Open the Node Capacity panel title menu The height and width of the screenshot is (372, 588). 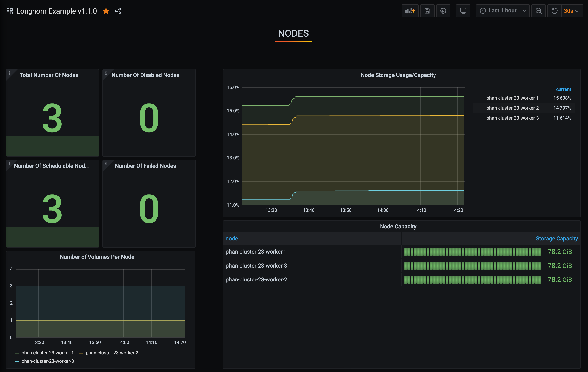pyautogui.click(x=398, y=226)
